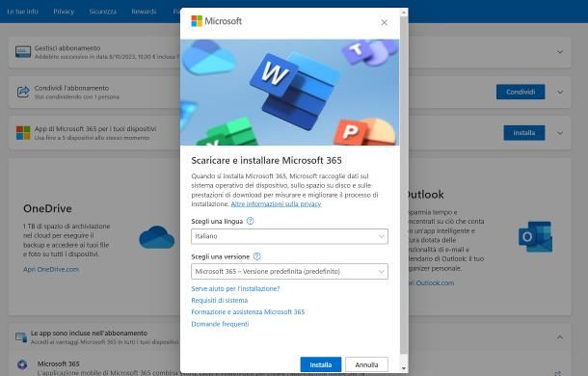Expand Gestisci abbonamento chevron
The height and width of the screenshot is (376, 588).
(560, 52)
